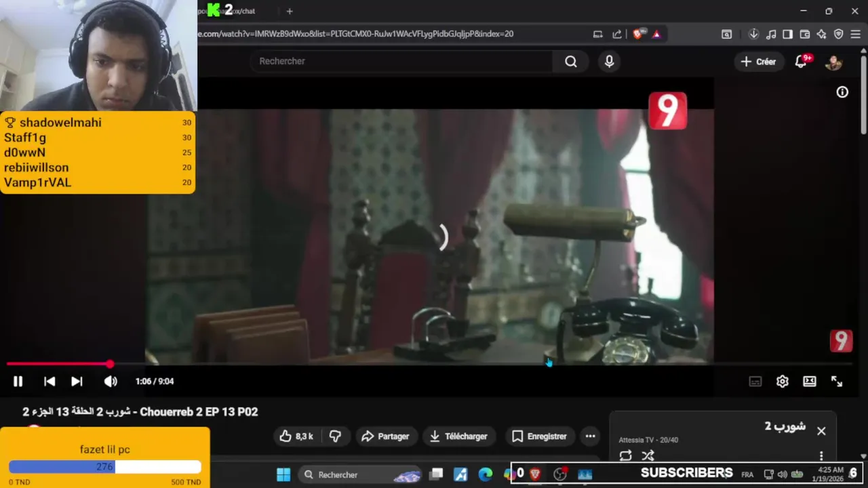Click the Partager button
This screenshot has height=488, width=868.
click(385, 436)
